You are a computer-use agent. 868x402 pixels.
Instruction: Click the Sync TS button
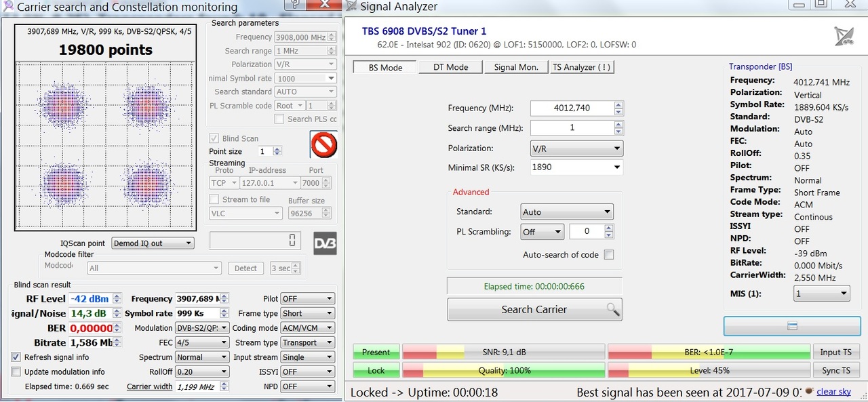pos(835,370)
